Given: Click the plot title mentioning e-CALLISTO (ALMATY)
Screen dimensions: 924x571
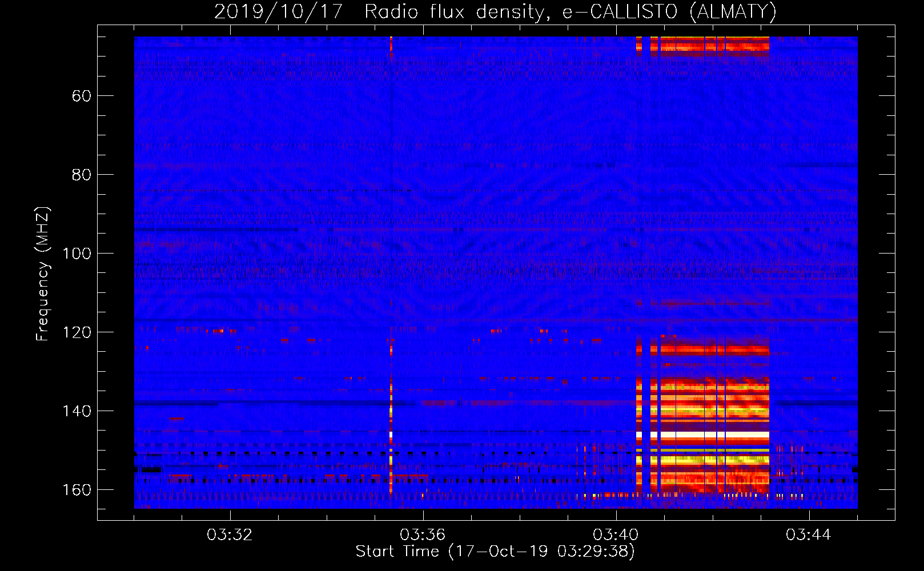Looking at the screenshot, I should pyautogui.click(x=495, y=11).
